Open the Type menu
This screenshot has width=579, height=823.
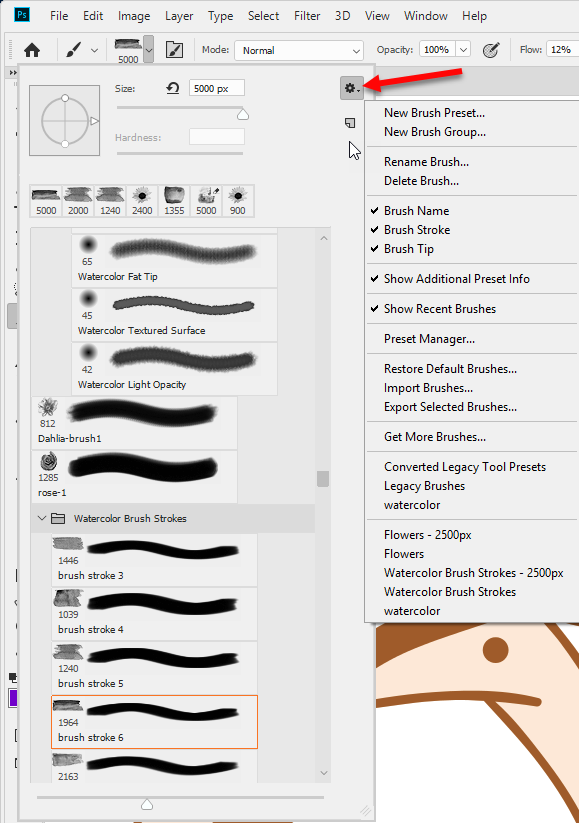[x=220, y=16]
